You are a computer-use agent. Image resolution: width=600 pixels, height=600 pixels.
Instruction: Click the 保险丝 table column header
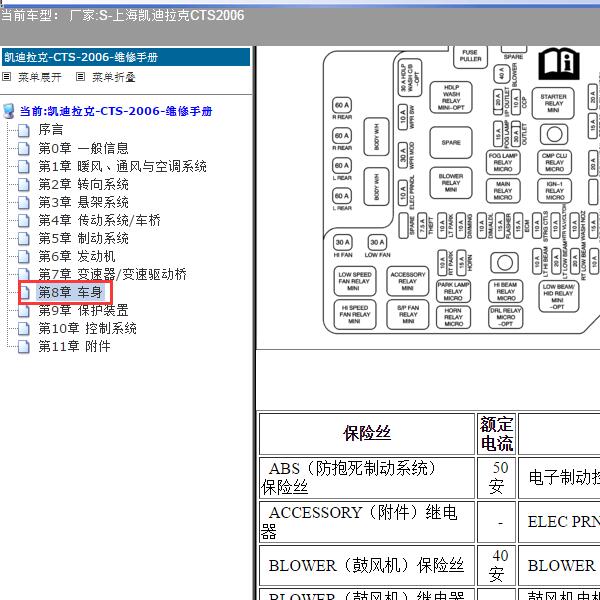pos(367,434)
